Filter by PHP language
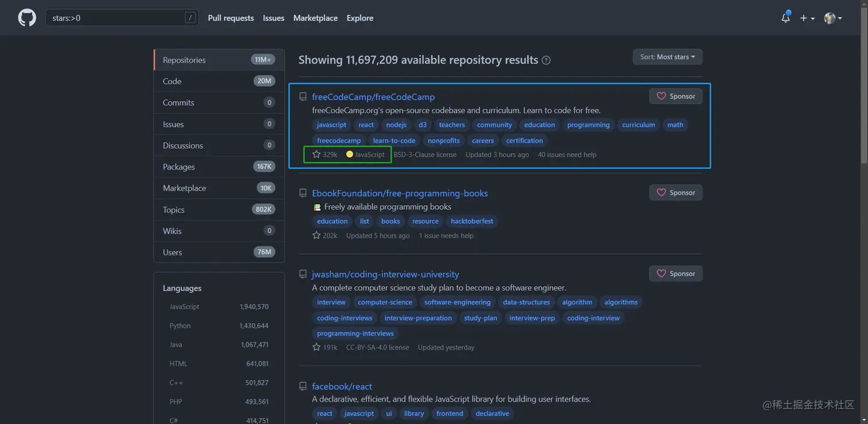 (219, 402)
